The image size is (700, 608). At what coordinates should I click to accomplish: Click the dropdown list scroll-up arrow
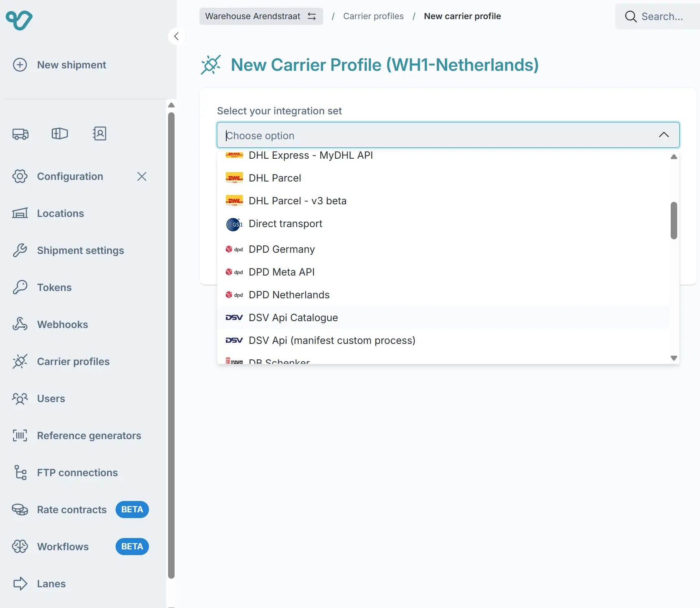(674, 157)
